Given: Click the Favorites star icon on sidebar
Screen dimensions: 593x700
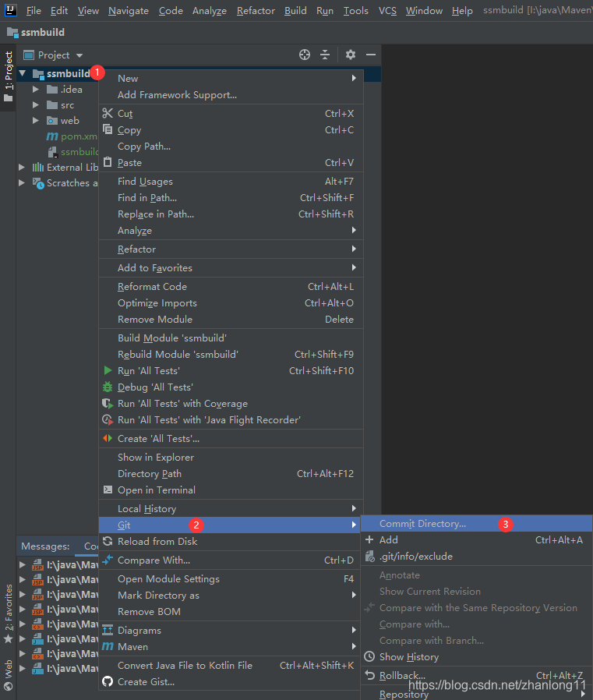Looking at the screenshot, I should 8,639.
